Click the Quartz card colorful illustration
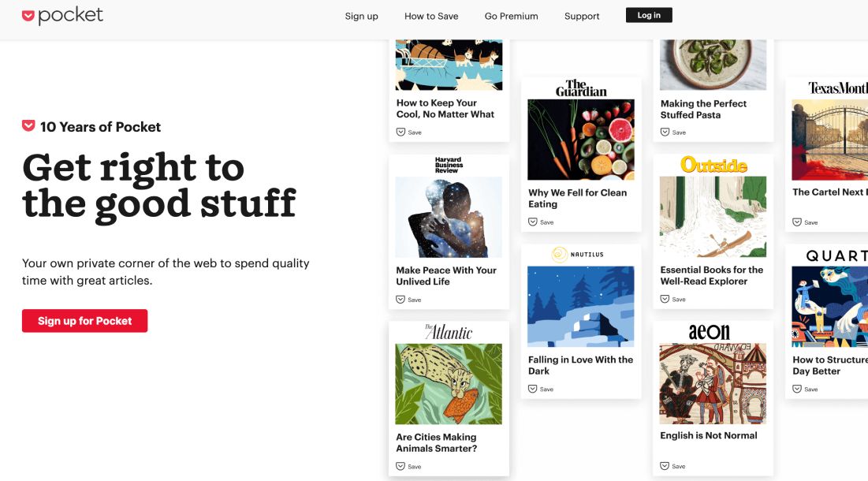 point(830,307)
